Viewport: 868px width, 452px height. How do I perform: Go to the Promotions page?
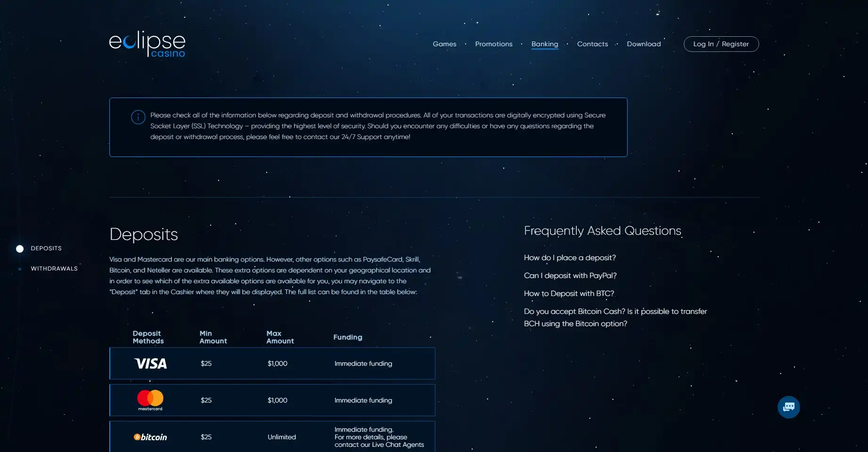tap(493, 44)
